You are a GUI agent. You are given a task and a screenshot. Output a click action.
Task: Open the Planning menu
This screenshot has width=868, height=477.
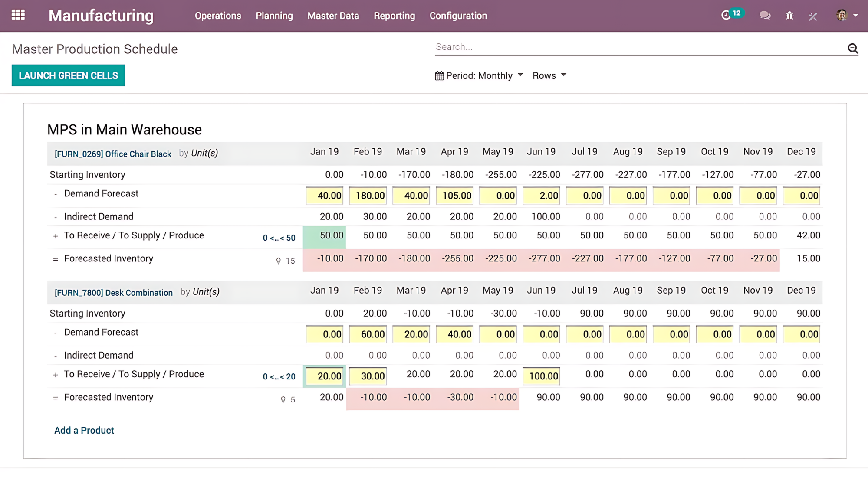click(274, 16)
